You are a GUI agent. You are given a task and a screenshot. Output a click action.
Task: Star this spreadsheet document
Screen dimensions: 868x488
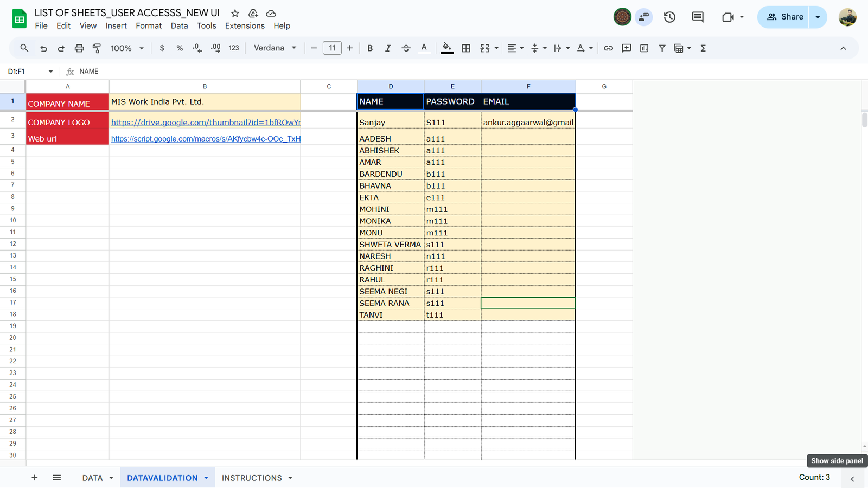click(235, 13)
